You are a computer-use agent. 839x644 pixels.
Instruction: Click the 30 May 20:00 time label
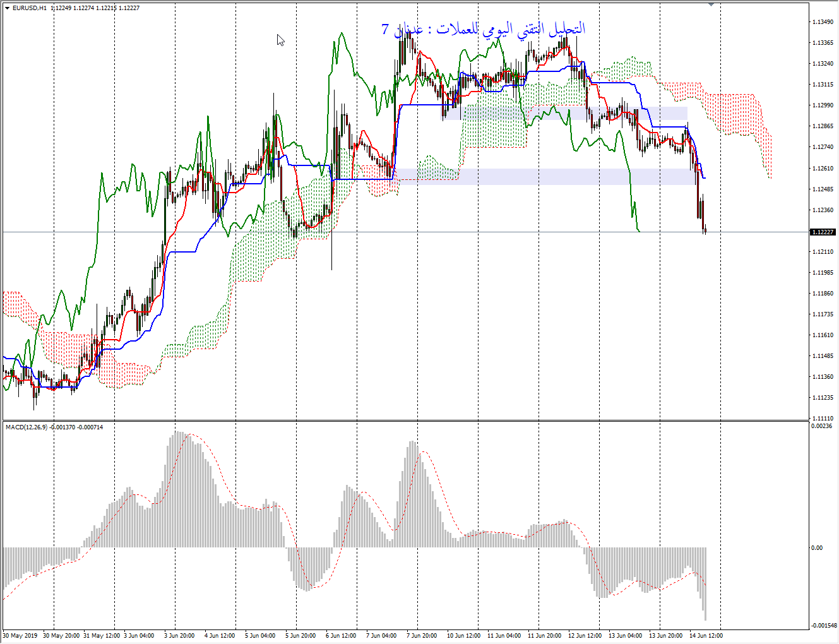[61, 636]
